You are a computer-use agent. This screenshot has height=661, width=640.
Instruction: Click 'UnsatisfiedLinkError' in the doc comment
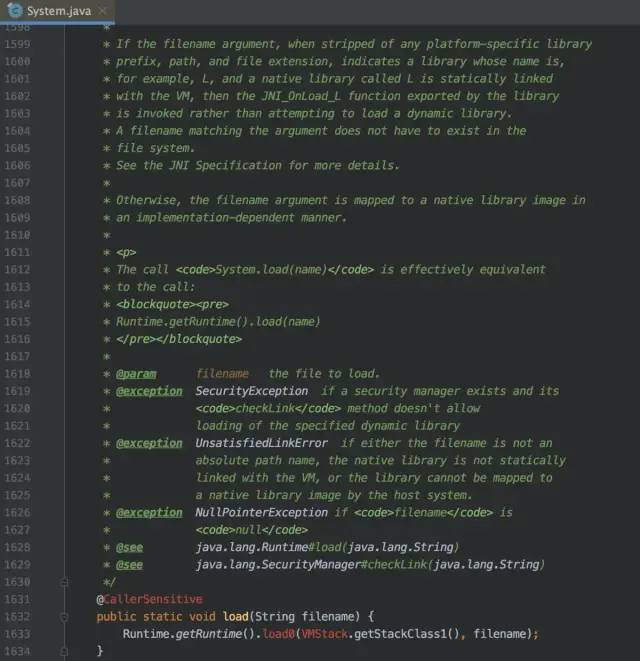coord(261,443)
